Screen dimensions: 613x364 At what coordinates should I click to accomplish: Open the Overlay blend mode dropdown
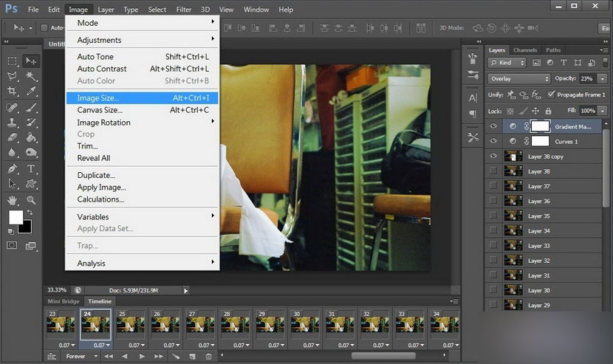[x=519, y=78]
